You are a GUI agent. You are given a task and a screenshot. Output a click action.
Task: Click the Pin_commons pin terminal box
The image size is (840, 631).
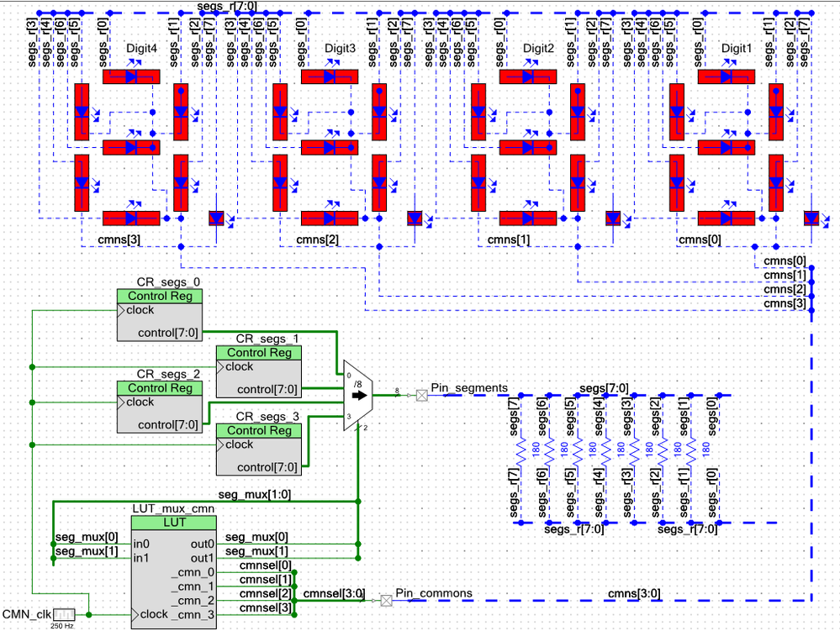[386, 601]
